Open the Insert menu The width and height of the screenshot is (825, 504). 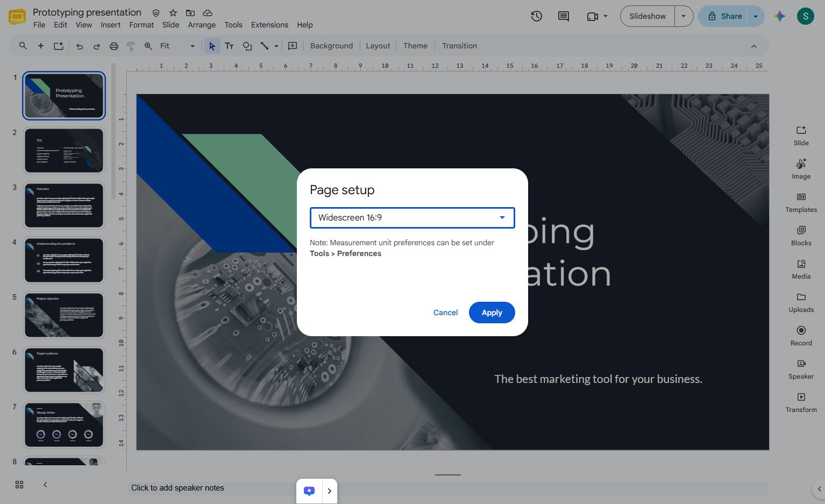coord(110,25)
